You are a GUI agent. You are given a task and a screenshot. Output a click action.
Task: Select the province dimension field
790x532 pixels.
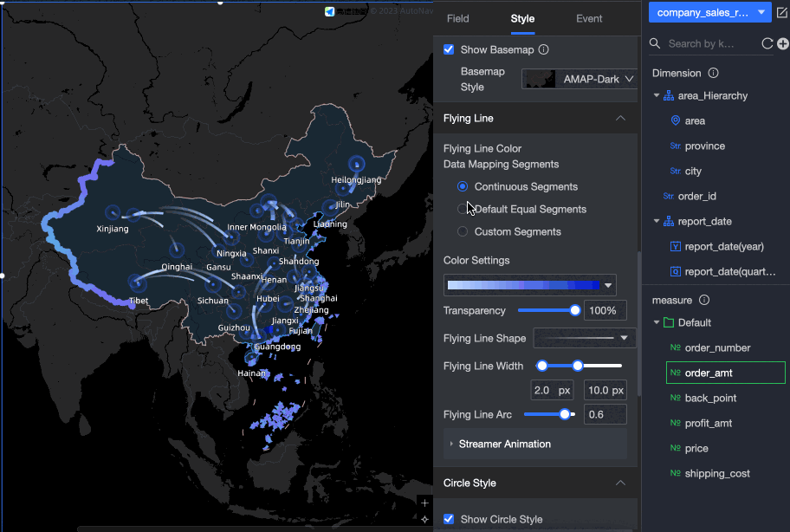[705, 146]
